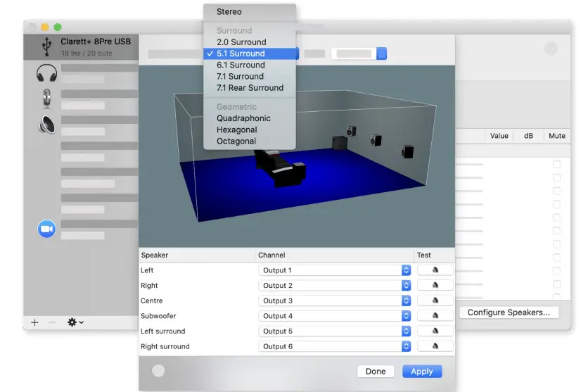The width and height of the screenshot is (588, 392).
Task: Test the Left surround speaker
Action: [435, 331]
